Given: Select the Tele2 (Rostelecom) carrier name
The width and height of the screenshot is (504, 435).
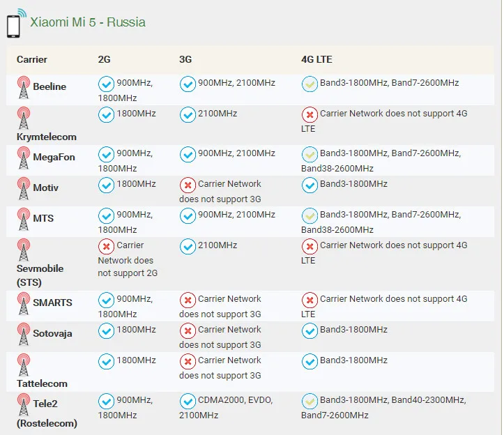Looking at the screenshot, I should point(47,413).
